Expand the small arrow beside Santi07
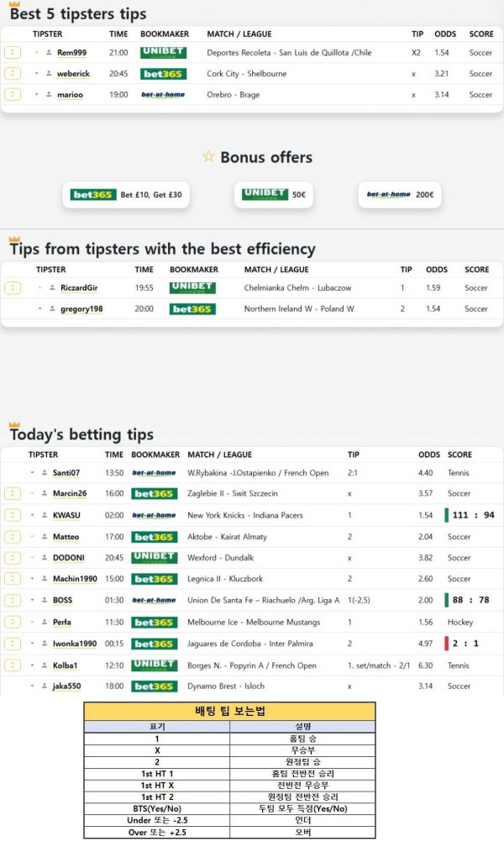This screenshot has height=852, width=504. coord(33,472)
